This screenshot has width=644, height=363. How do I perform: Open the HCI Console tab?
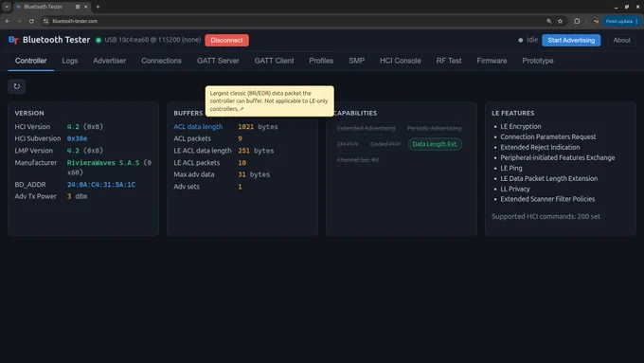401,61
